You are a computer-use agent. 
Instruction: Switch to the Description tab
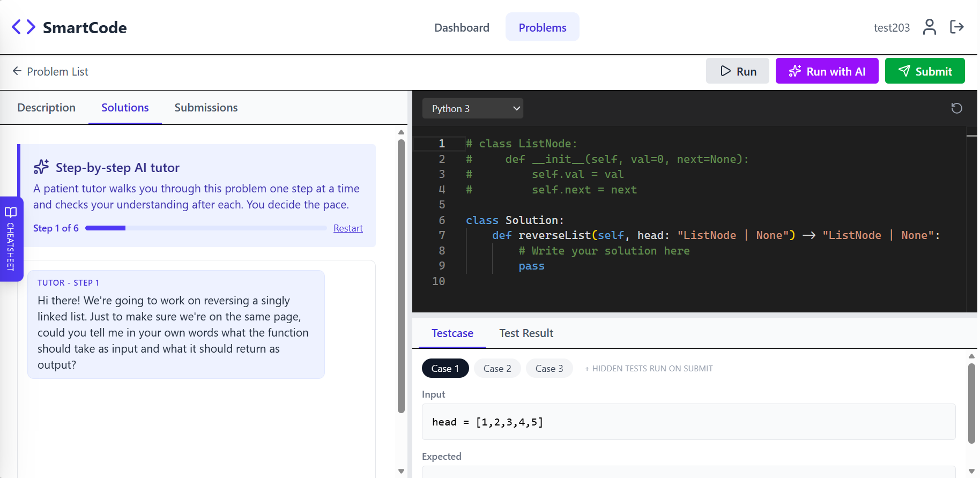(47, 108)
